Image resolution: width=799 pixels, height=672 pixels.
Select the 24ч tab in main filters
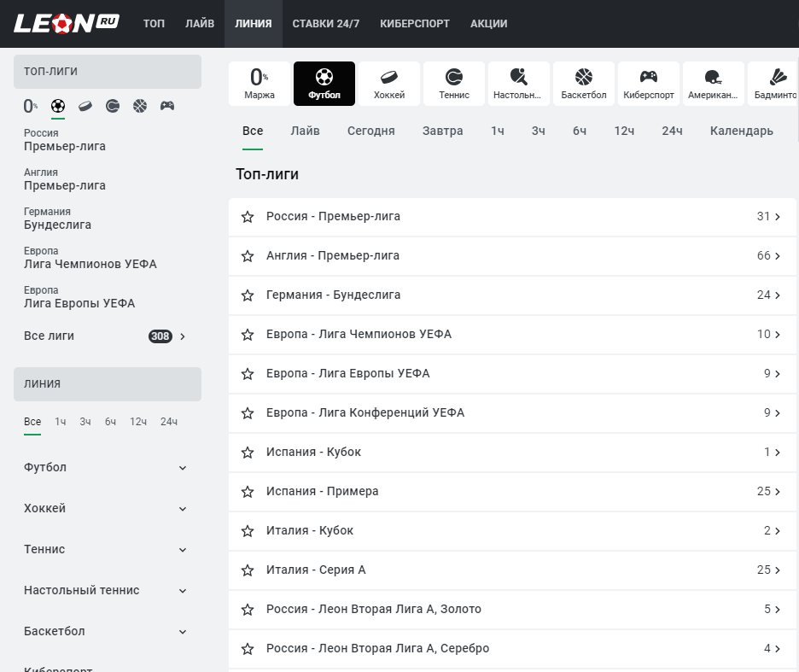click(672, 131)
